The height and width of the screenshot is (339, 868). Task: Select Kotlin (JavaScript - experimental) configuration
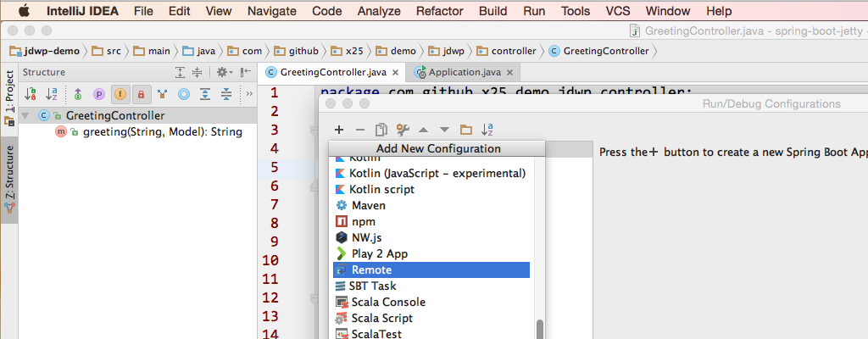(431, 174)
